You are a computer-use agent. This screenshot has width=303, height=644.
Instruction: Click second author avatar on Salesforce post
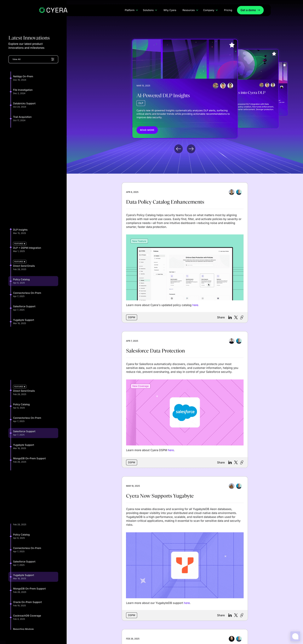coord(239,341)
